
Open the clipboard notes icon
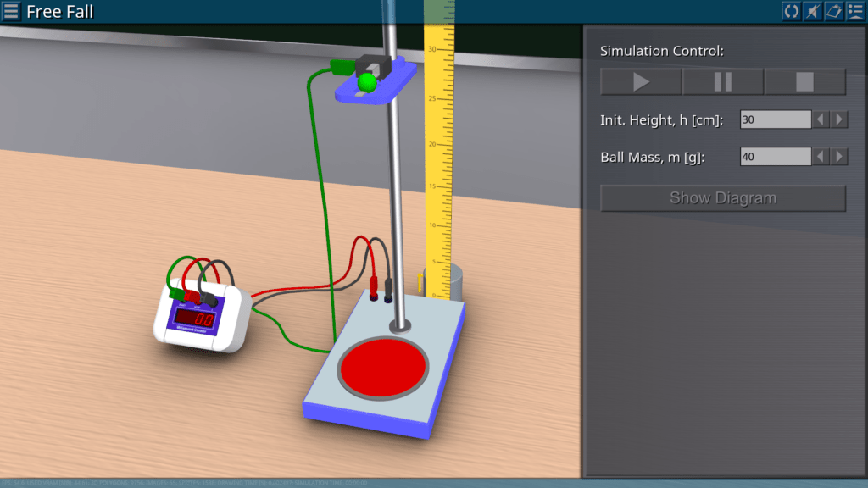pyautogui.click(x=833, y=11)
